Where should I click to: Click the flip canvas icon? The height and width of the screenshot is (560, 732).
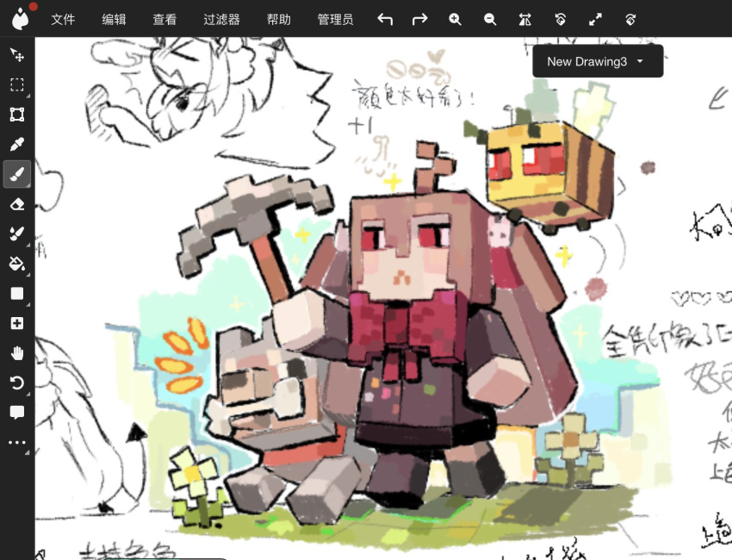click(524, 19)
